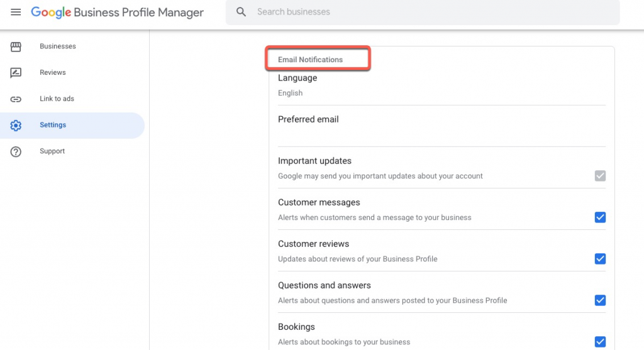The width and height of the screenshot is (644, 350).
Task: Open the hamburger main menu
Action: click(x=16, y=12)
